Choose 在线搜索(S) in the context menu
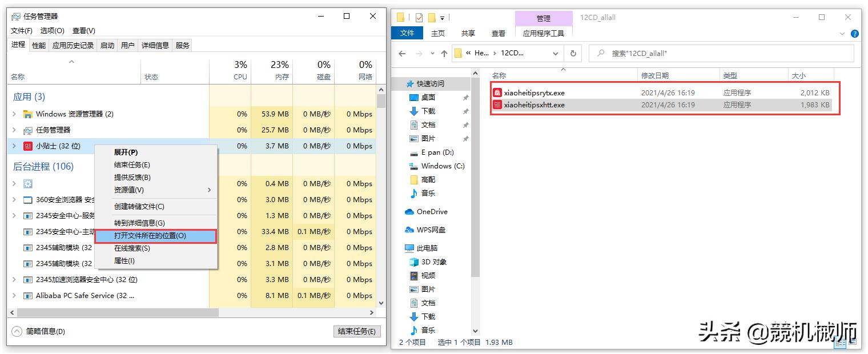The image size is (868, 354). point(155,248)
